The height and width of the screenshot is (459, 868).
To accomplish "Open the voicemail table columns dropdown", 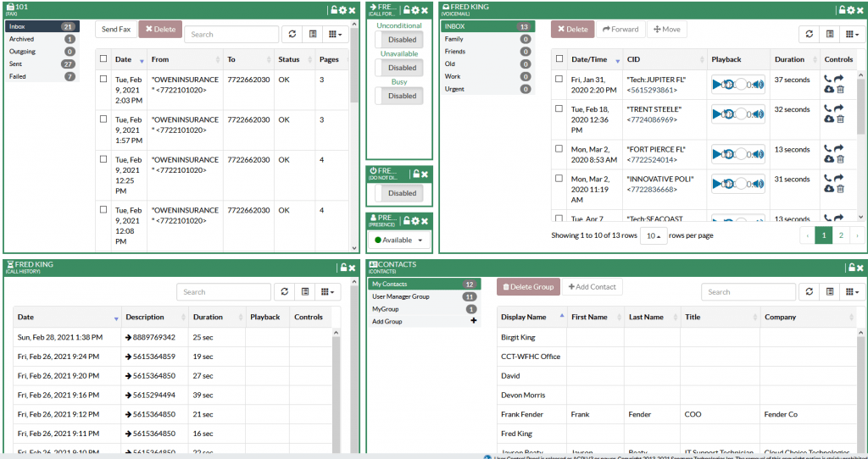I will (x=852, y=34).
